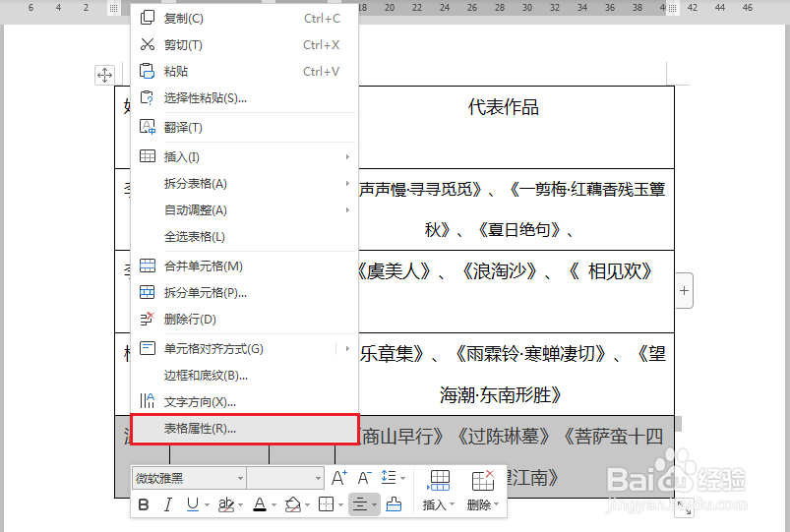
Task: Click the right margin marker on ruler
Action: [672, 8]
